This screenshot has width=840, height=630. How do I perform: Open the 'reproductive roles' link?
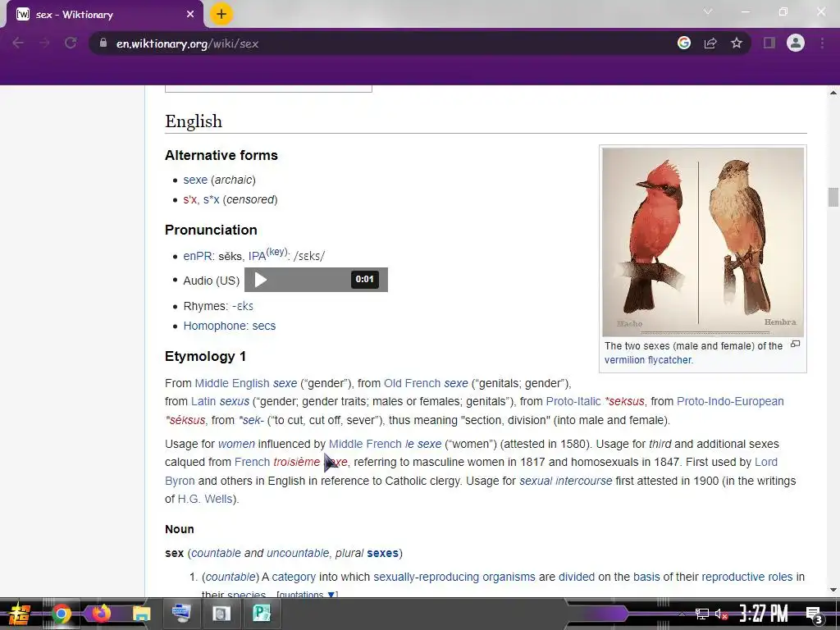click(x=746, y=577)
